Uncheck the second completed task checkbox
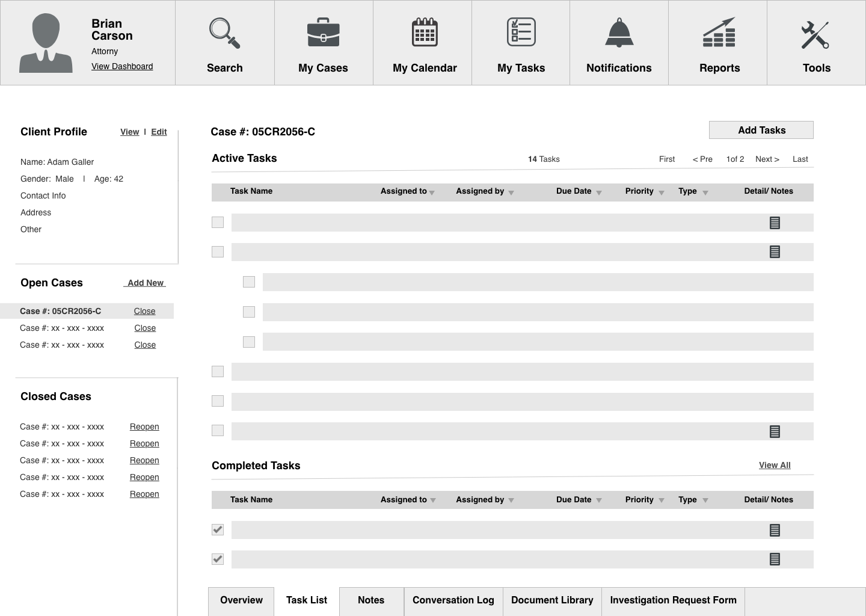The image size is (866, 616). [x=218, y=559]
